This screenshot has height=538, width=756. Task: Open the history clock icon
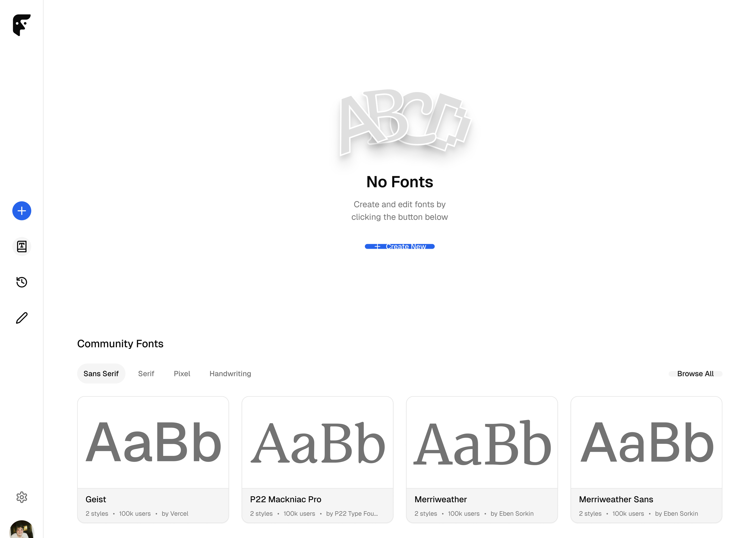point(22,282)
